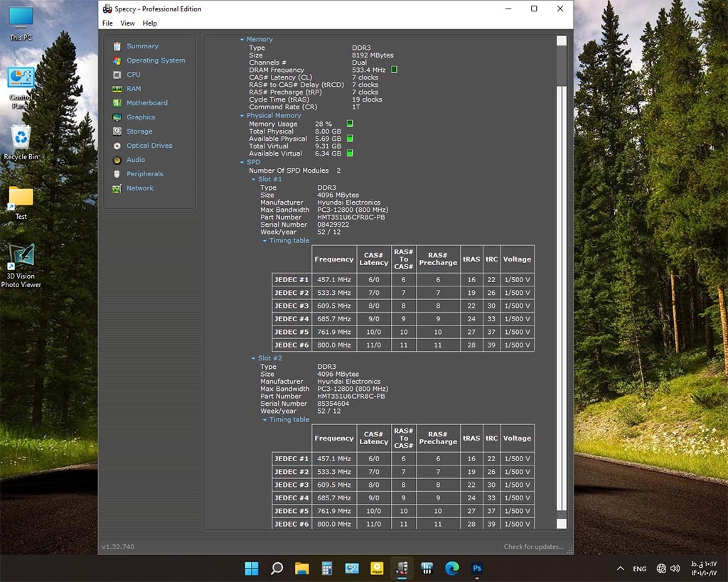Open the Network section label

point(140,188)
